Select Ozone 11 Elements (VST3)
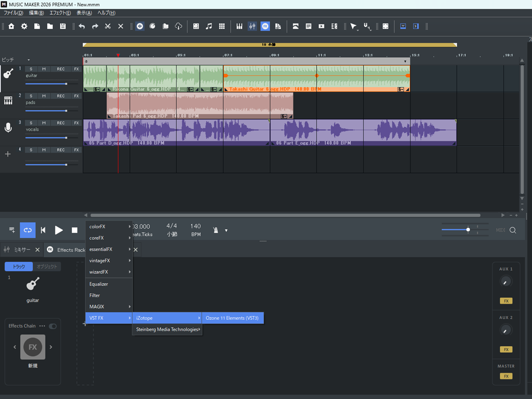Viewport: 532px width, 399px height. click(232, 318)
